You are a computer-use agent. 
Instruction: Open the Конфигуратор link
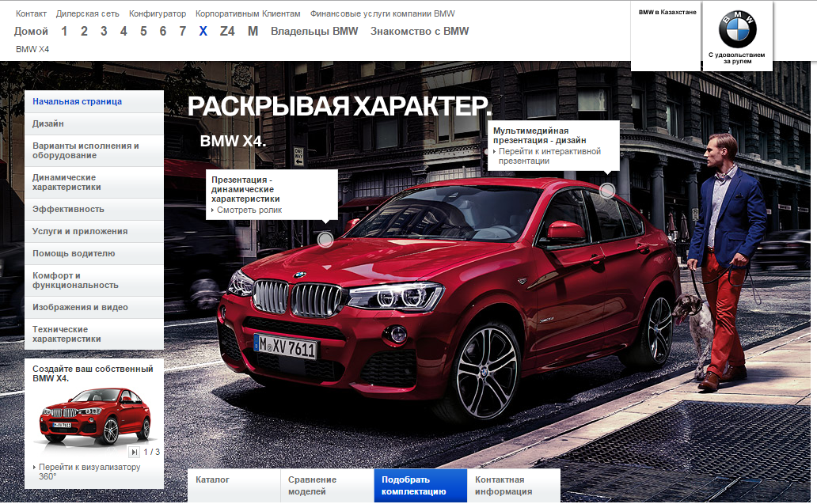pyautogui.click(x=158, y=13)
